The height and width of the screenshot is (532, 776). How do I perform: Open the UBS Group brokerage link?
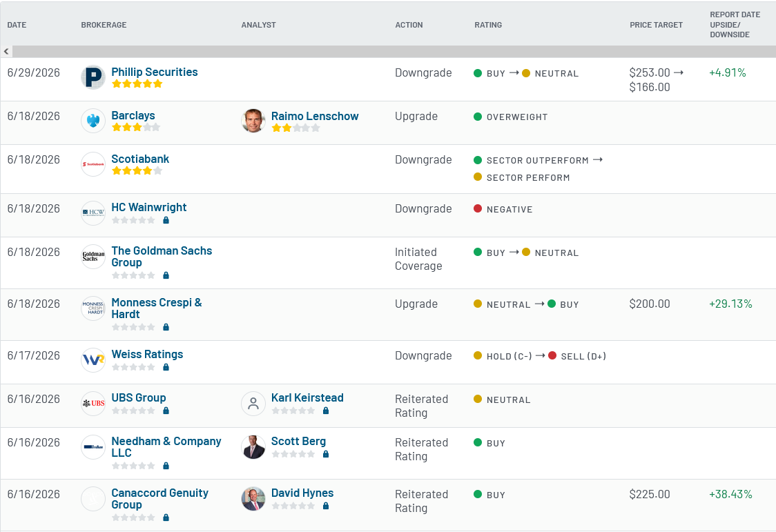coord(139,397)
